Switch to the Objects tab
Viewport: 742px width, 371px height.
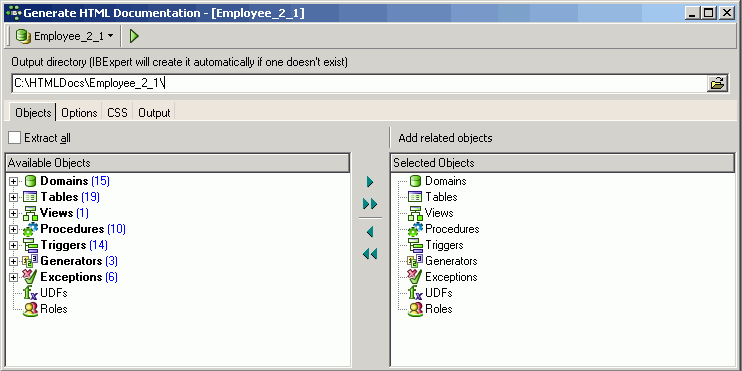[x=33, y=113]
